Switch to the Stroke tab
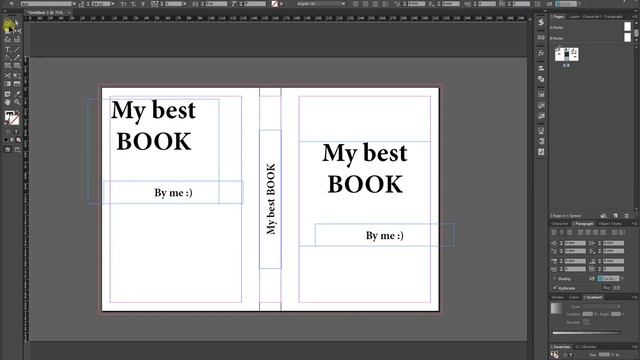Image resolution: width=640 pixels, height=360 pixels. pos(557,297)
